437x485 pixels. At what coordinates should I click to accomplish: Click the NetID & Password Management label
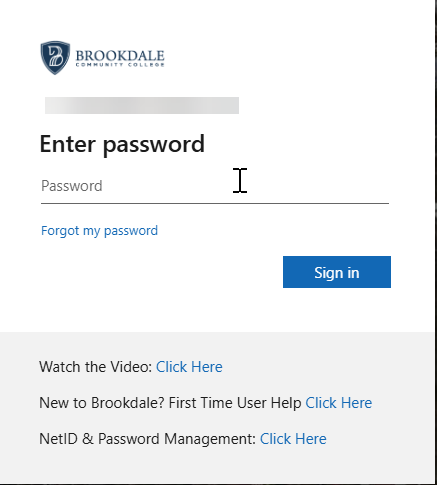click(x=148, y=439)
